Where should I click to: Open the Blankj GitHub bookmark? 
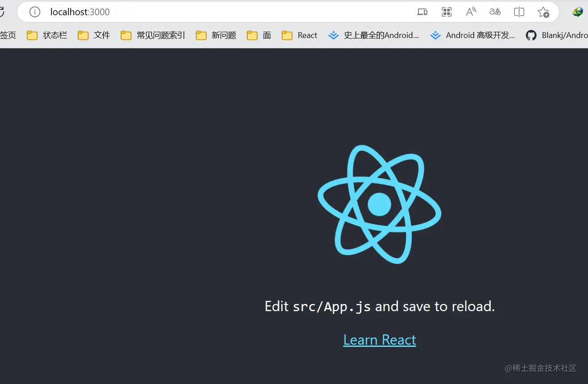(557, 35)
